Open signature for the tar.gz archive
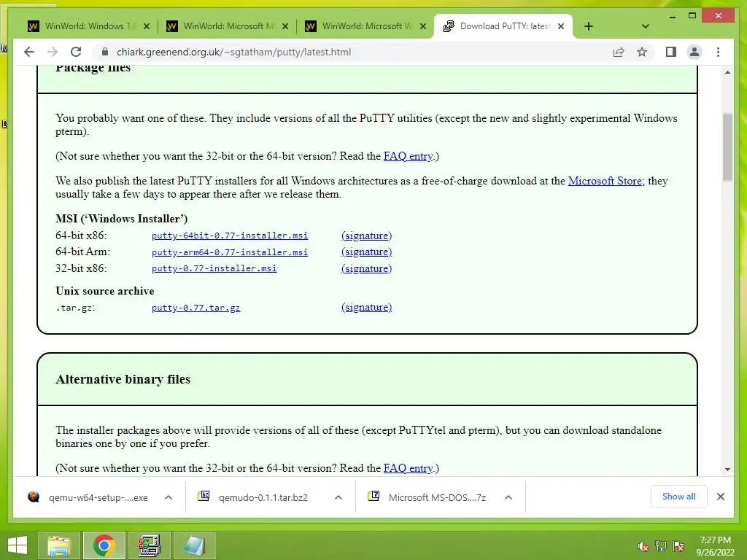The image size is (747, 560). coord(366,307)
